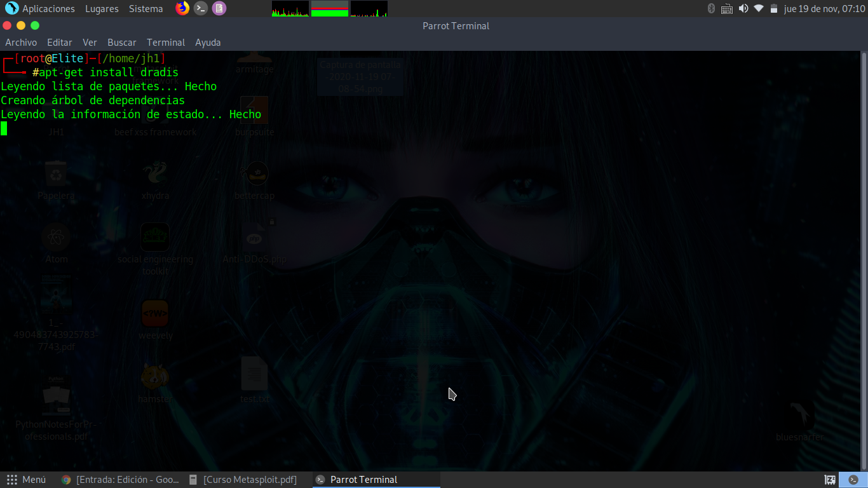Open the purple text editor launcher

pyautogui.click(x=219, y=8)
